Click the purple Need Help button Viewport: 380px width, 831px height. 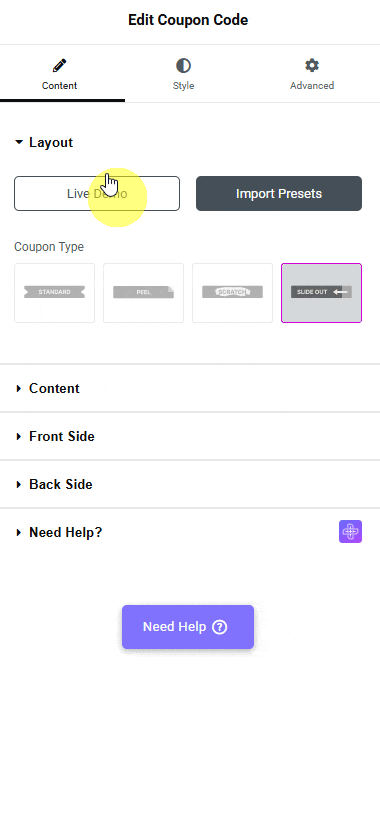pos(188,627)
